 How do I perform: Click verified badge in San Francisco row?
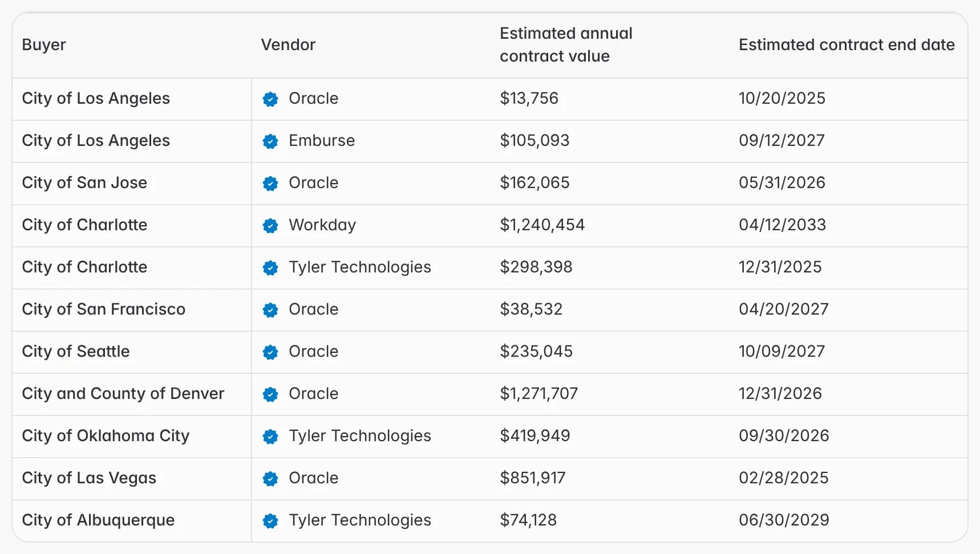point(270,310)
